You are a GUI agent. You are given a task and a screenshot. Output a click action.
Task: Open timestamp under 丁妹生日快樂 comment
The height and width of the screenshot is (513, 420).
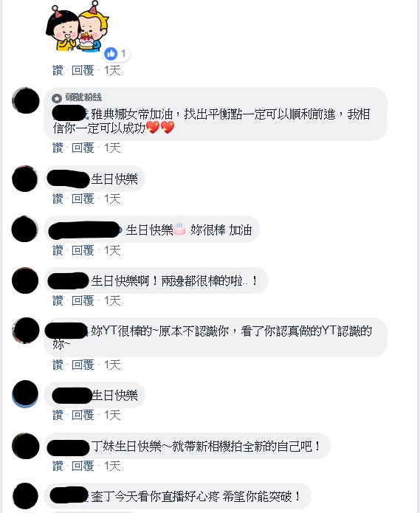click(112, 466)
